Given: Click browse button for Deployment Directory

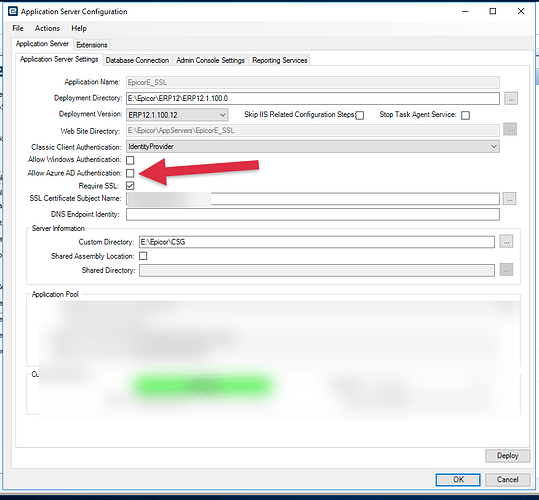Looking at the screenshot, I should (511, 99).
